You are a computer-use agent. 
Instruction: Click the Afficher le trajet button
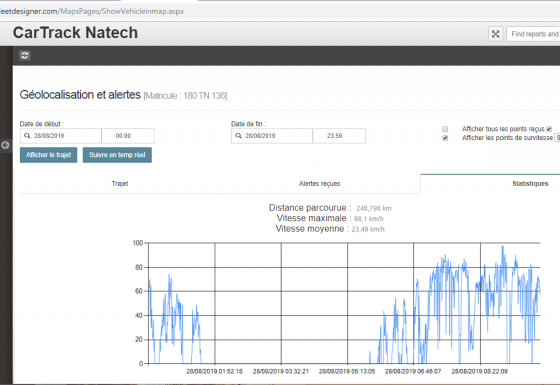(49, 155)
